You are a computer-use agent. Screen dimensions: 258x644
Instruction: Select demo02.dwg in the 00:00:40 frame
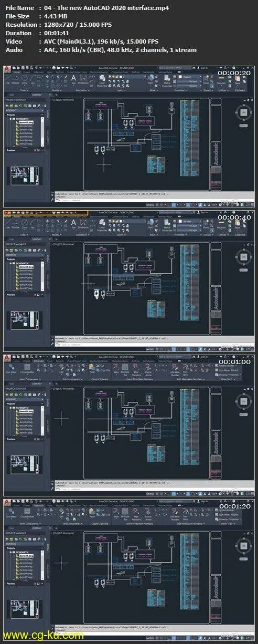pyautogui.click(x=26, y=270)
